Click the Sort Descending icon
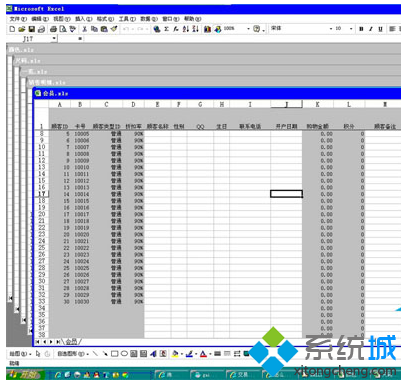This screenshot has width=401, height=381. [195, 29]
